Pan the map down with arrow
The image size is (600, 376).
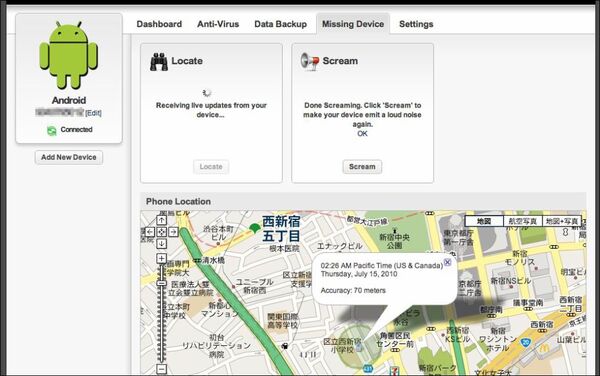click(161, 244)
